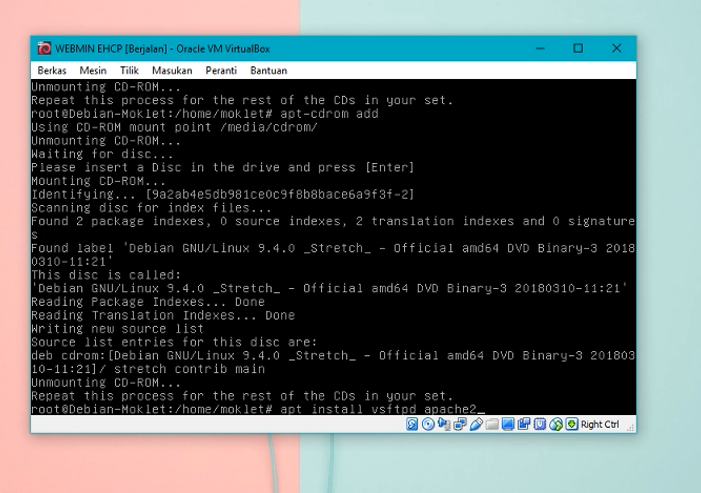701x493 pixels.
Task: Open the Berkas menu
Action: pyautogui.click(x=52, y=71)
